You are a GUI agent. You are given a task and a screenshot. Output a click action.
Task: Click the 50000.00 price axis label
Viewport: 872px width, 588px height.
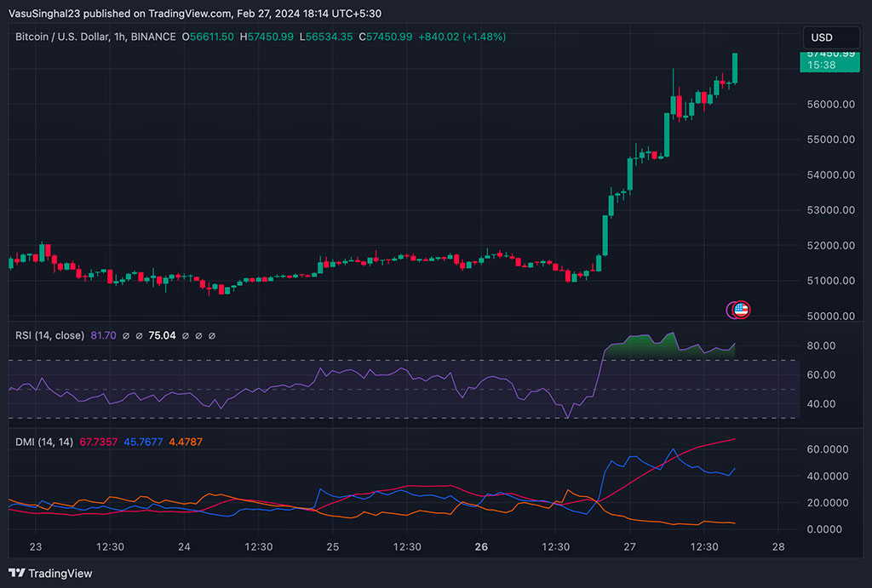(831, 317)
